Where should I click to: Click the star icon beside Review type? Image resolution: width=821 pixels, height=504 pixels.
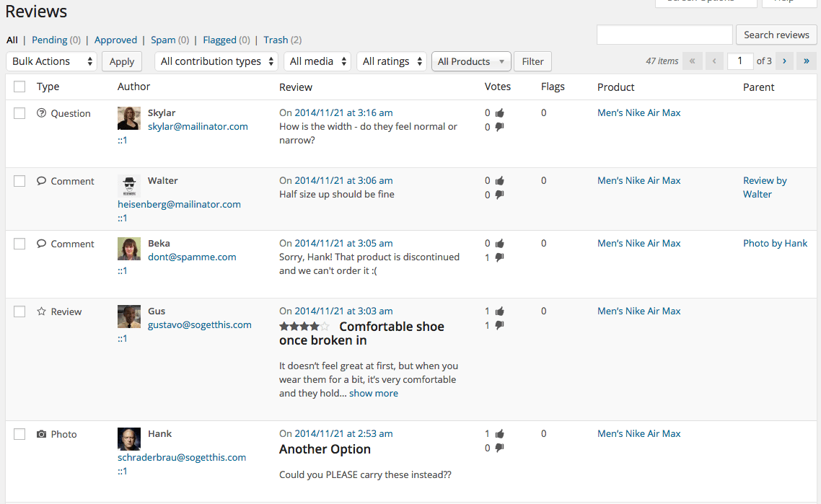41,311
